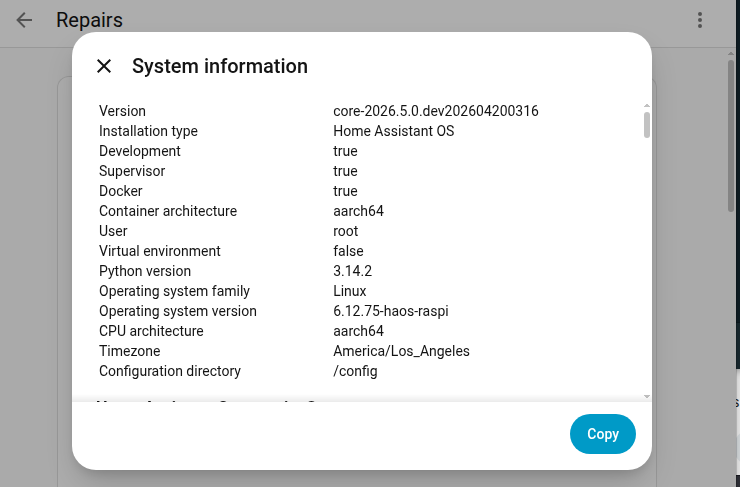Click the /config directory value

(355, 371)
